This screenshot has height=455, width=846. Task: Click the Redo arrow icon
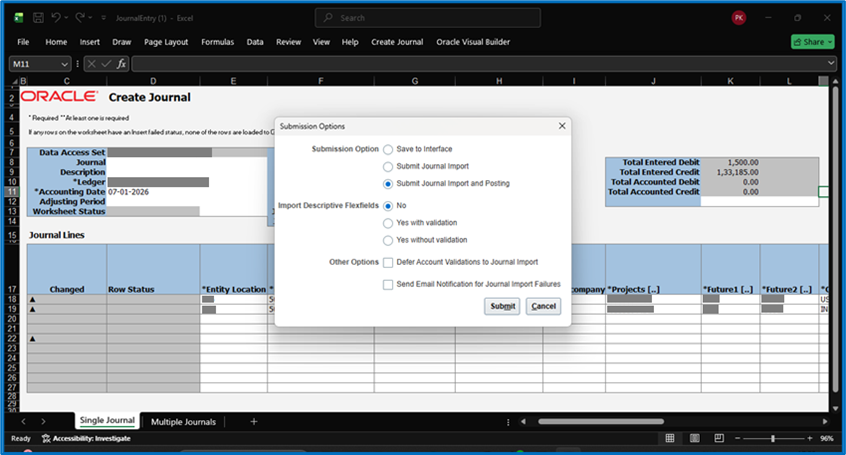click(80, 18)
